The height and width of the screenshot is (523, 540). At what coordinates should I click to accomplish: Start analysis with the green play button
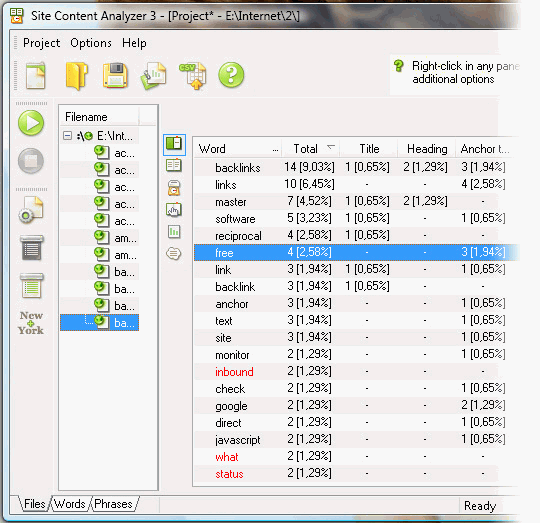point(31,123)
